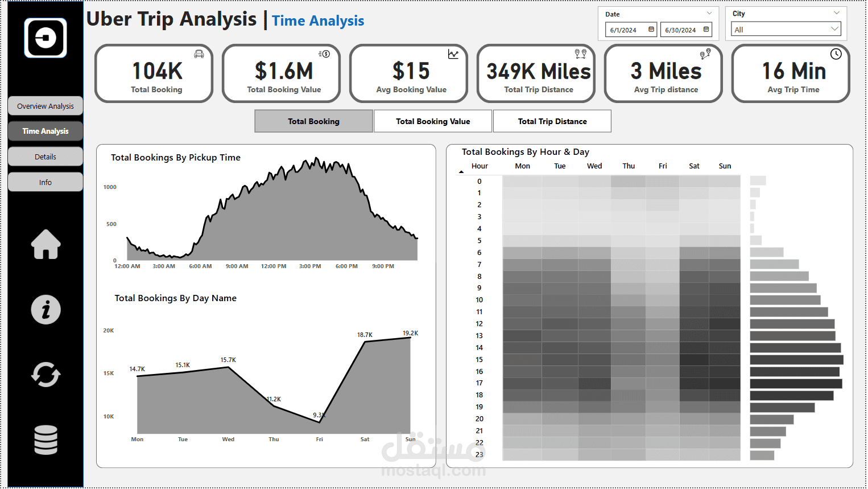
Task: Click the hour 19 bar in hourly bar chart
Action: [782, 408]
